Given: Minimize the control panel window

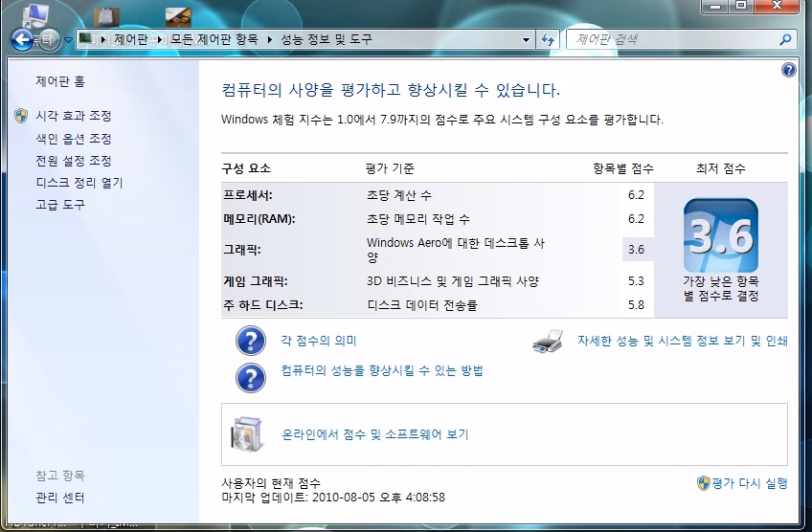Looking at the screenshot, I should [x=715, y=6].
